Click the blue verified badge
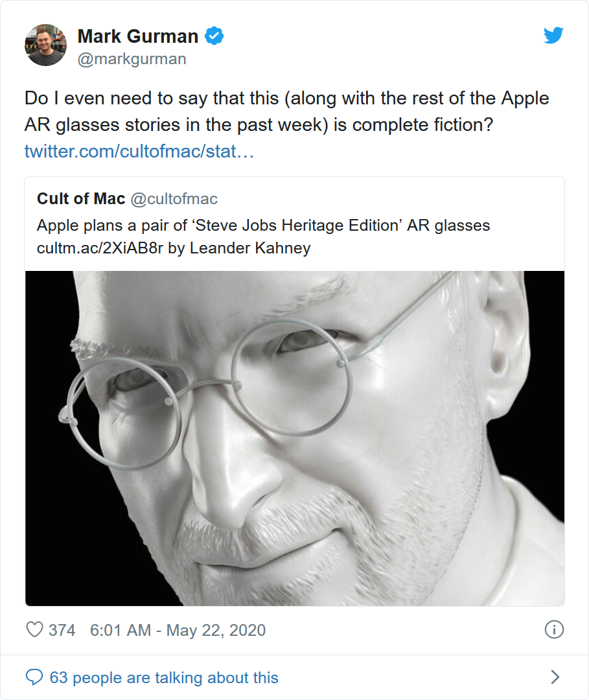This screenshot has height=700, width=589. tap(214, 36)
